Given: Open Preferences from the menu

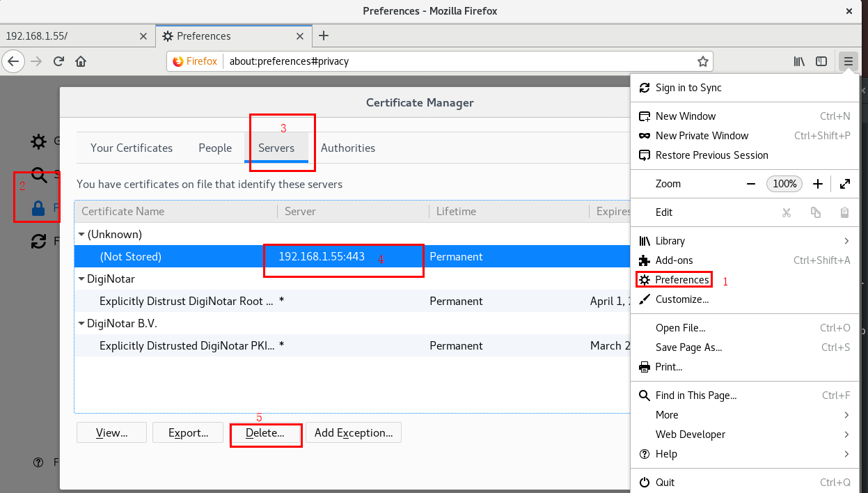Looking at the screenshot, I should point(744,280).
